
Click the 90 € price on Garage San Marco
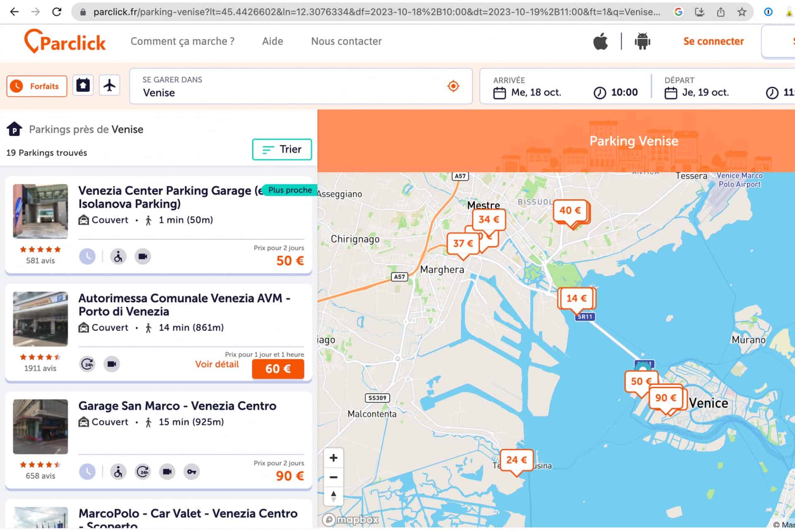pos(290,476)
